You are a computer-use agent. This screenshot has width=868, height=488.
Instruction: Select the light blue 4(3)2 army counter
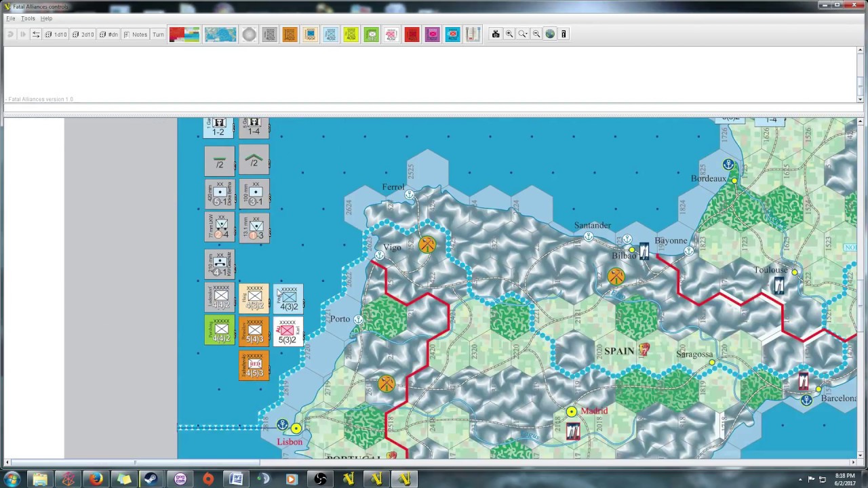click(288, 298)
